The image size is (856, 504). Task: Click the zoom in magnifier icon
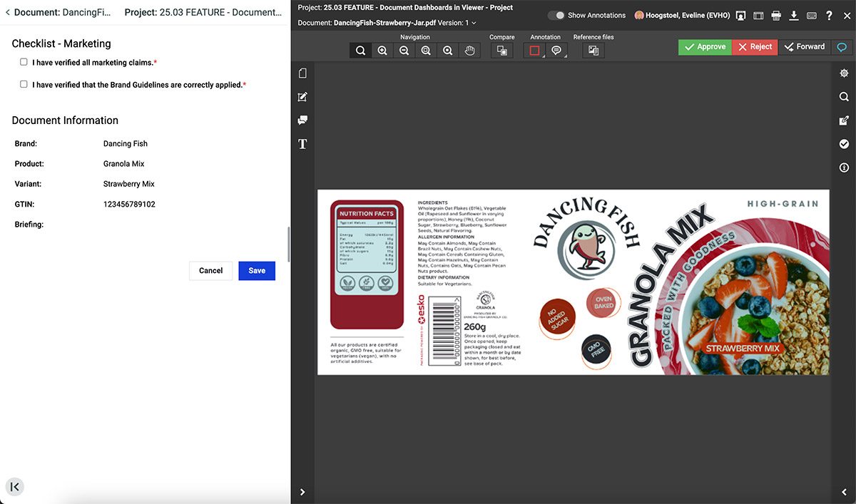[383, 51]
